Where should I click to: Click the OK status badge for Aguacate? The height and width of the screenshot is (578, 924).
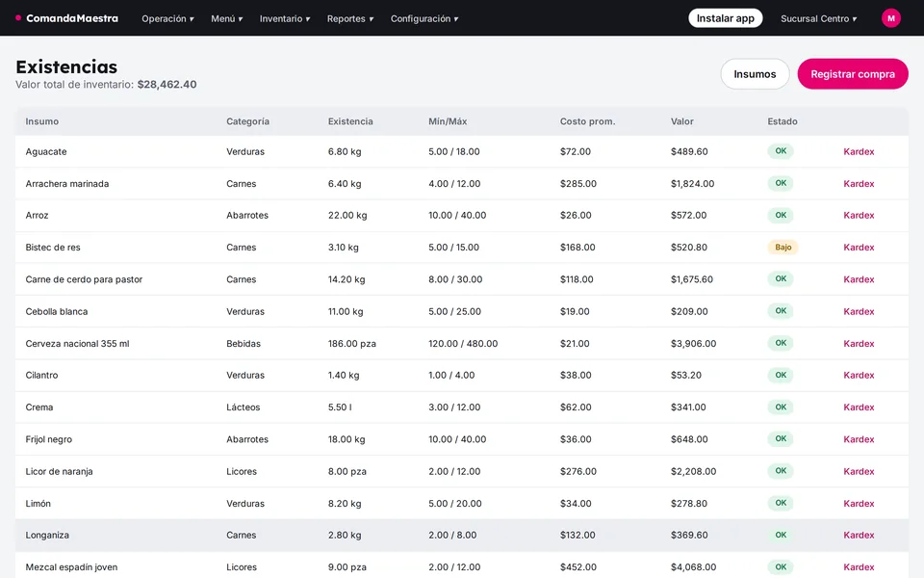tap(781, 151)
